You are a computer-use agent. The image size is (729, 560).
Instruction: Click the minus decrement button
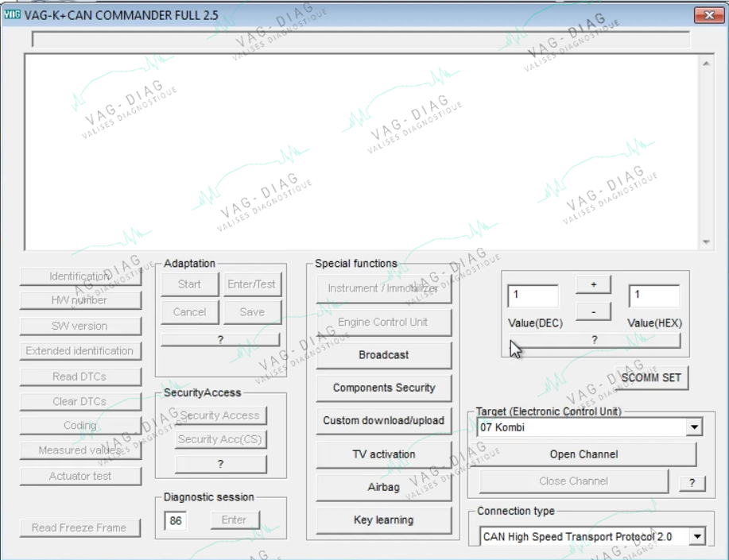(x=593, y=312)
